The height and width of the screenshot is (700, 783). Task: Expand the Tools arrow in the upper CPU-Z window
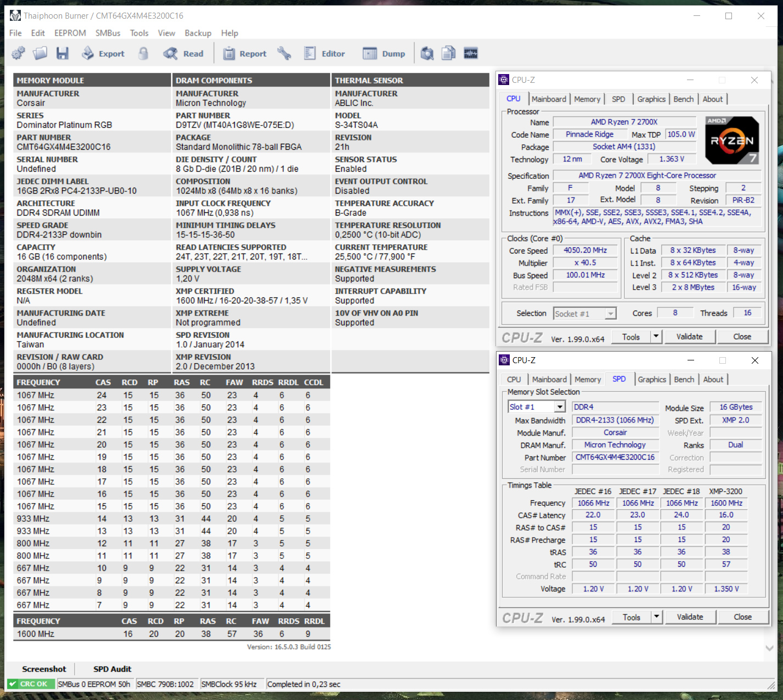pos(656,336)
